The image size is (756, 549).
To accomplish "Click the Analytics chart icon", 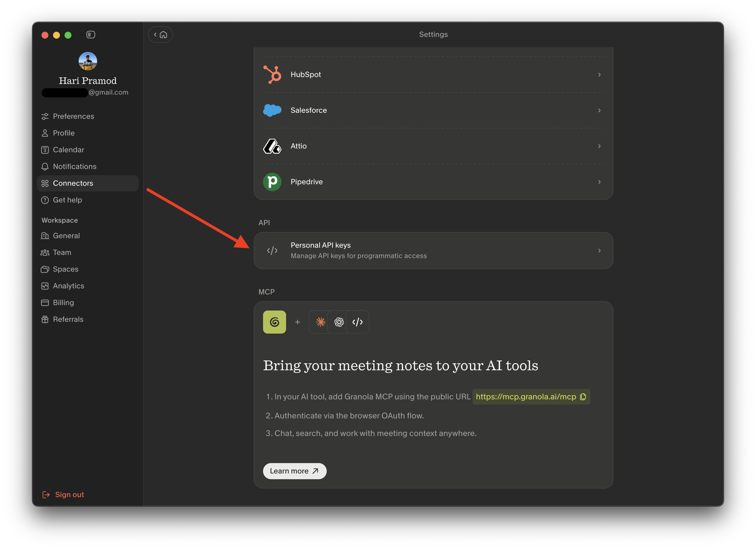I will (45, 286).
